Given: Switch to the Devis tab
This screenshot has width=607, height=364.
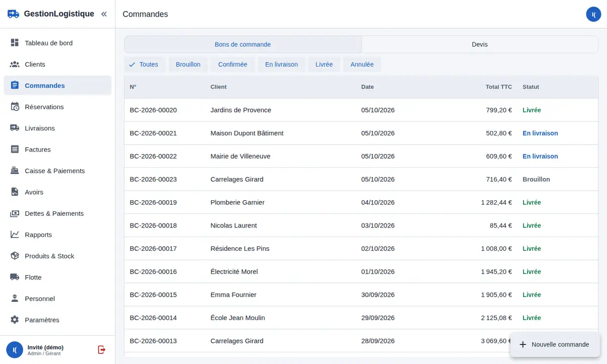Looking at the screenshot, I should (x=480, y=44).
